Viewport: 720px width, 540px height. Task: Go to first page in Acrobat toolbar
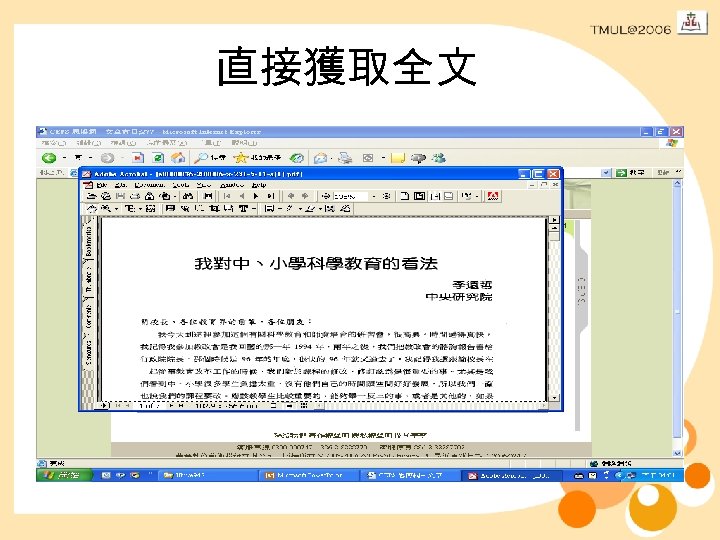[227, 196]
